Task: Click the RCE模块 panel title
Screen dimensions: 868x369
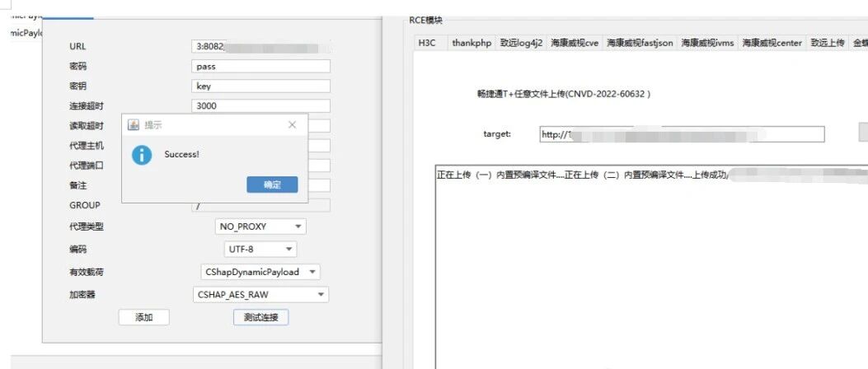Action: coord(425,21)
